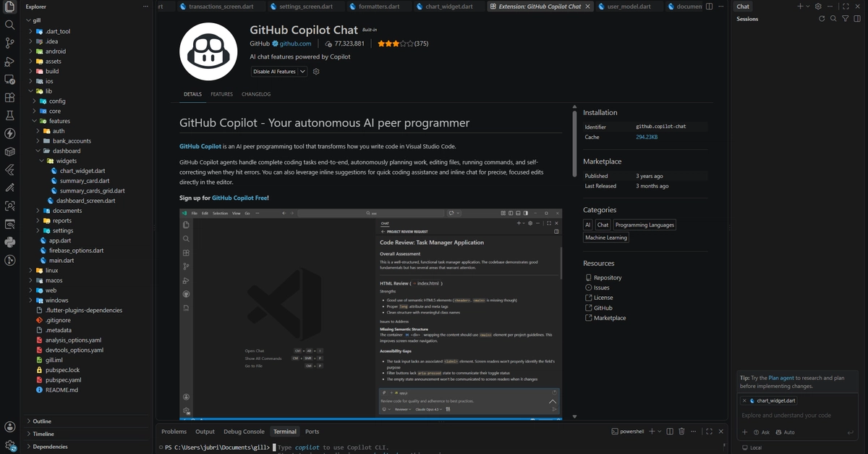Kill the terminal with the trash icon

[681, 432]
